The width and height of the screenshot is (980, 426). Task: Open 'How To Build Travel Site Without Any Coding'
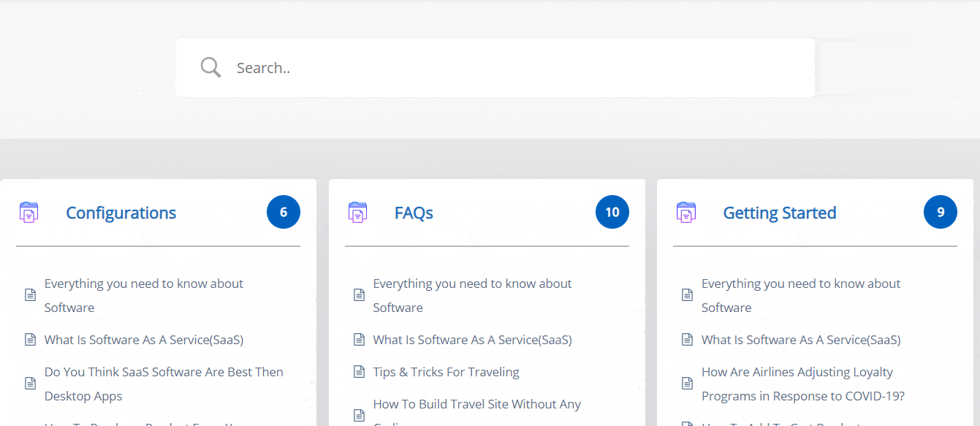coord(476,404)
